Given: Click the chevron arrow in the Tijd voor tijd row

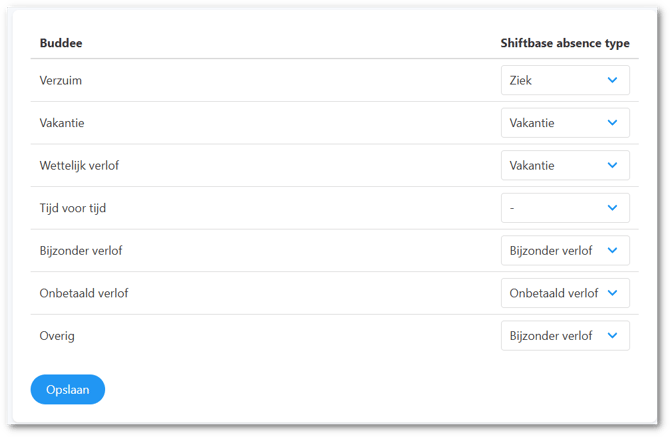Looking at the screenshot, I should point(612,208).
